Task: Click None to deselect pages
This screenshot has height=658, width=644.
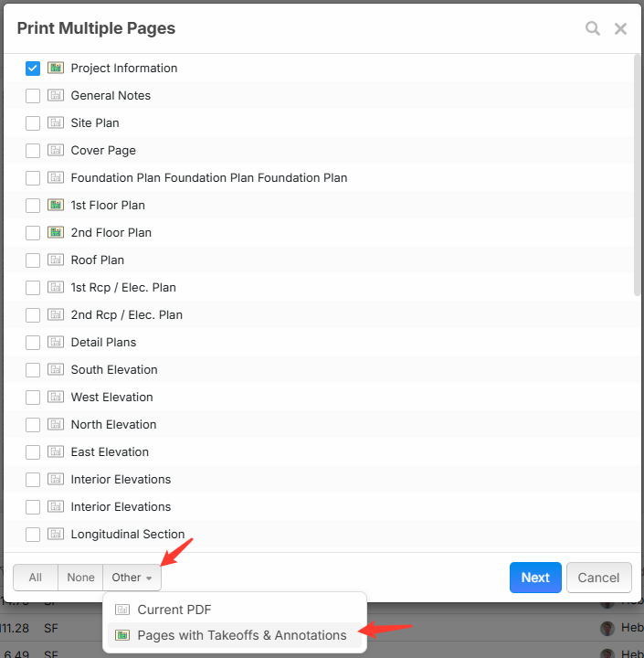Action: (x=80, y=578)
